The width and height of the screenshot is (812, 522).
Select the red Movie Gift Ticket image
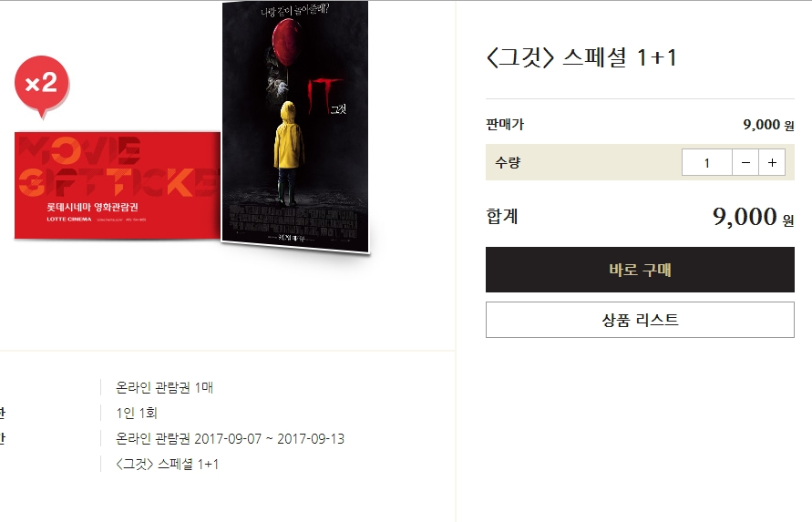click(118, 186)
